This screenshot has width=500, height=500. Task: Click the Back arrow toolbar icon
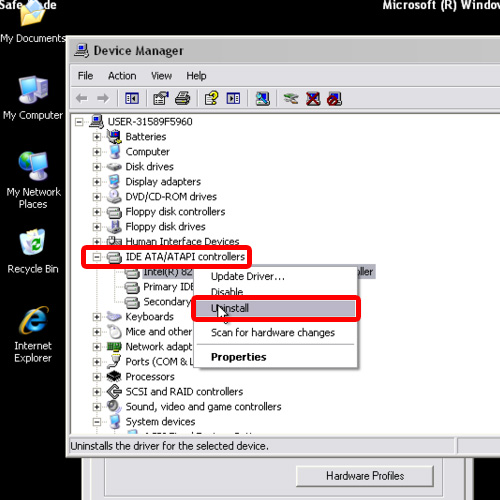click(x=82, y=98)
